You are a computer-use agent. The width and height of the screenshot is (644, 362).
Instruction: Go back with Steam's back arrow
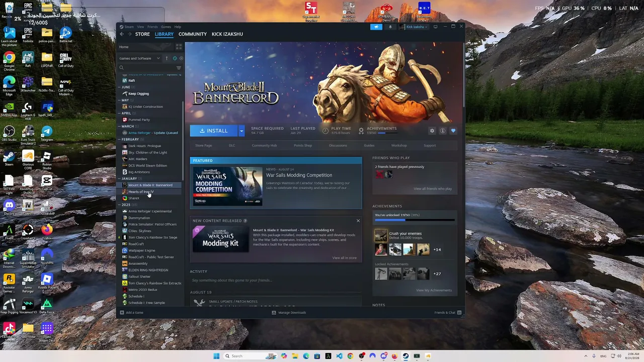click(122, 34)
